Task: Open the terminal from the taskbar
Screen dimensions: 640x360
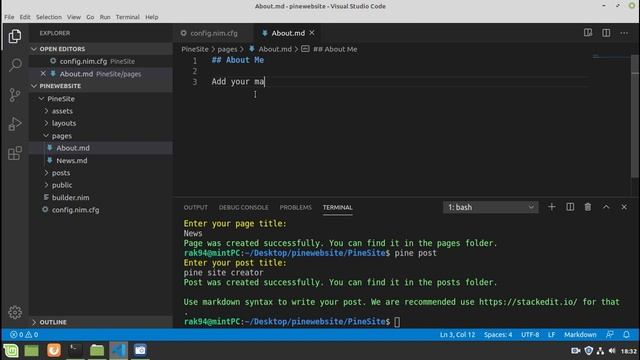Action: click(75, 350)
